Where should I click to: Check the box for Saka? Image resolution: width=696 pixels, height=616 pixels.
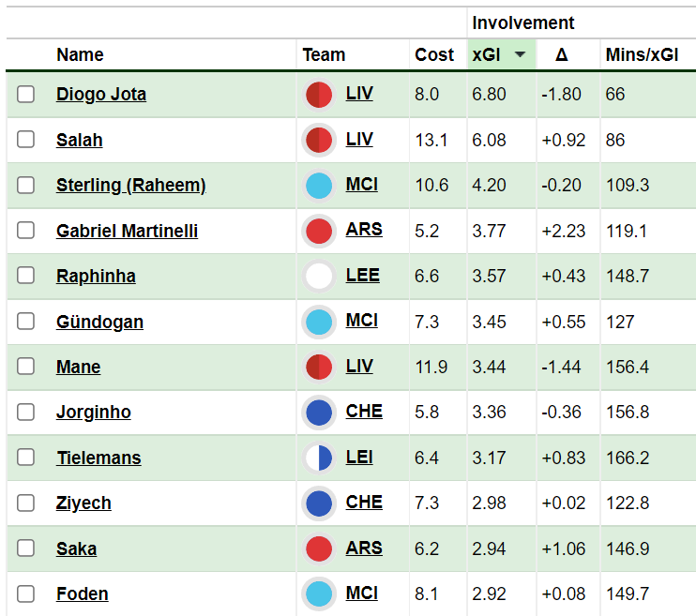click(25, 548)
